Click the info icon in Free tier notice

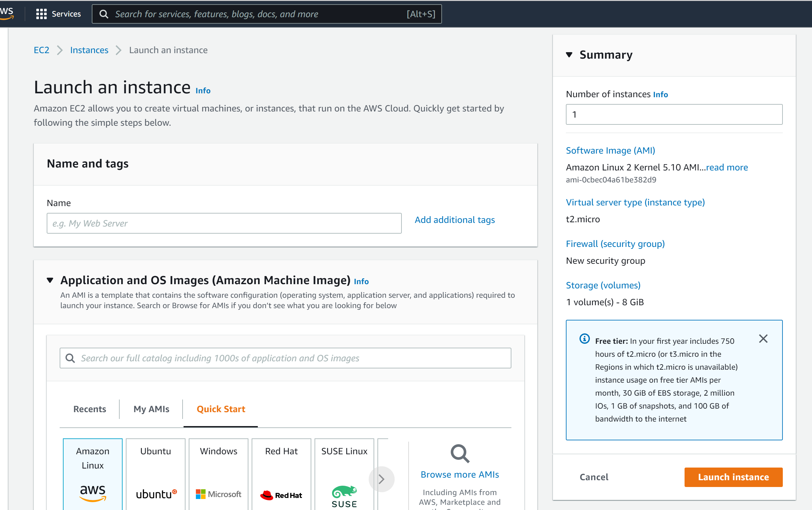tap(584, 339)
